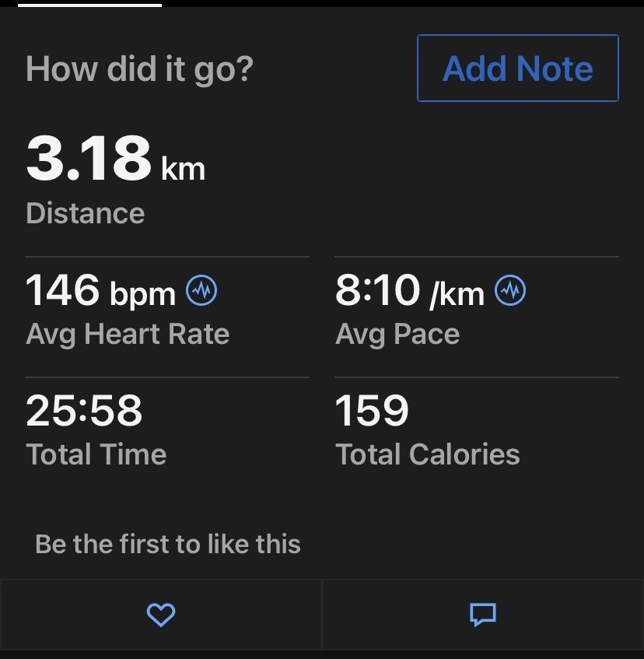The width and height of the screenshot is (644, 659).
Task: Tap the "How did it go?" prompt
Action: (139, 69)
